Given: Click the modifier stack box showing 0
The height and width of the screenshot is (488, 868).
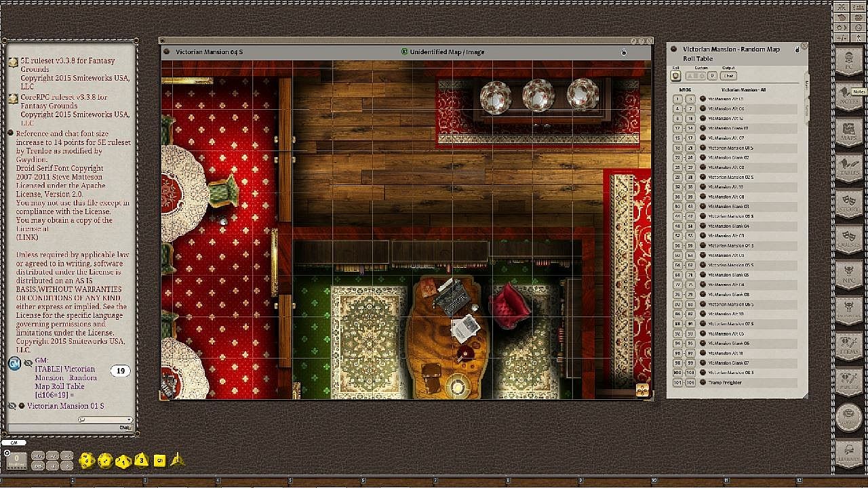Looking at the screenshot, I should pyautogui.click(x=17, y=461).
